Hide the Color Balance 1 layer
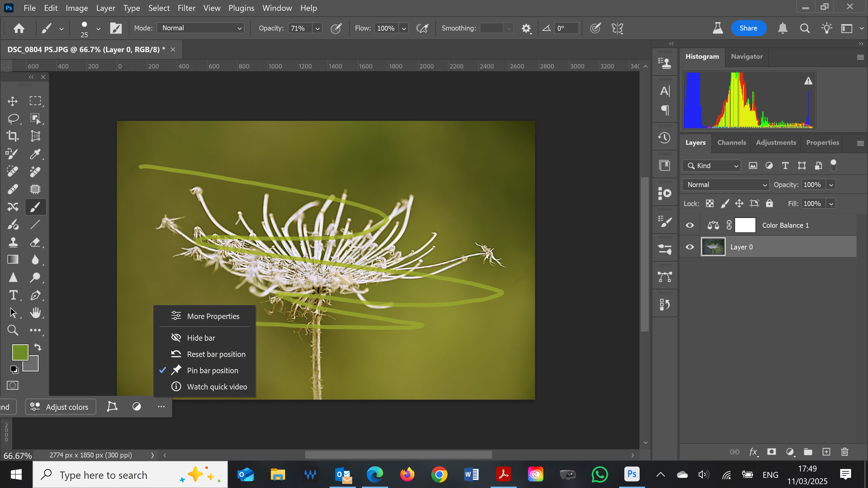Image resolution: width=868 pixels, height=488 pixels. 690,225
